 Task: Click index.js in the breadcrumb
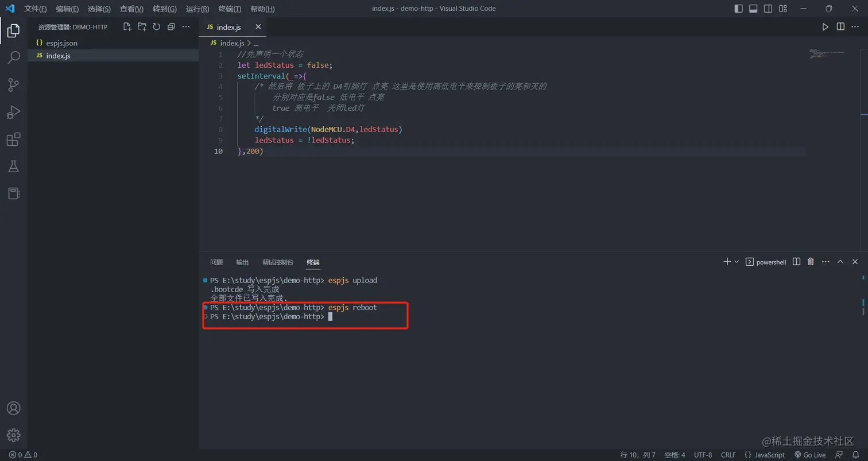[232, 43]
